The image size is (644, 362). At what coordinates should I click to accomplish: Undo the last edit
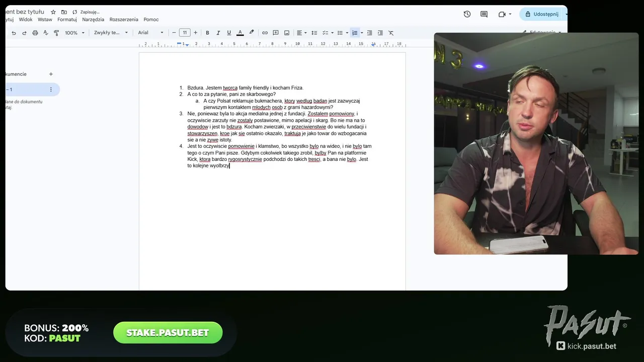click(x=14, y=33)
